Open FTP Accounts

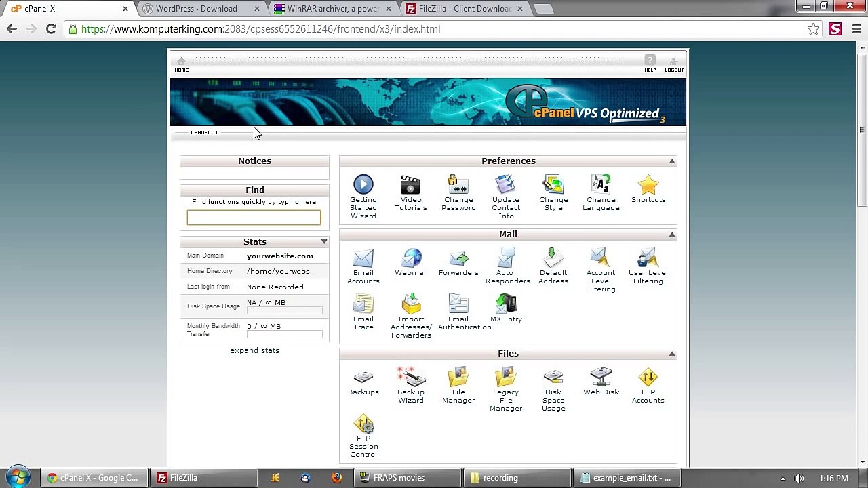coord(648,386)
